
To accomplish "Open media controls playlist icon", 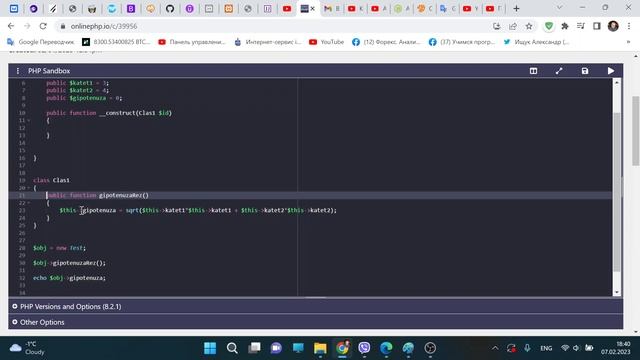I will pyautogui.click(x=581, y=26).
